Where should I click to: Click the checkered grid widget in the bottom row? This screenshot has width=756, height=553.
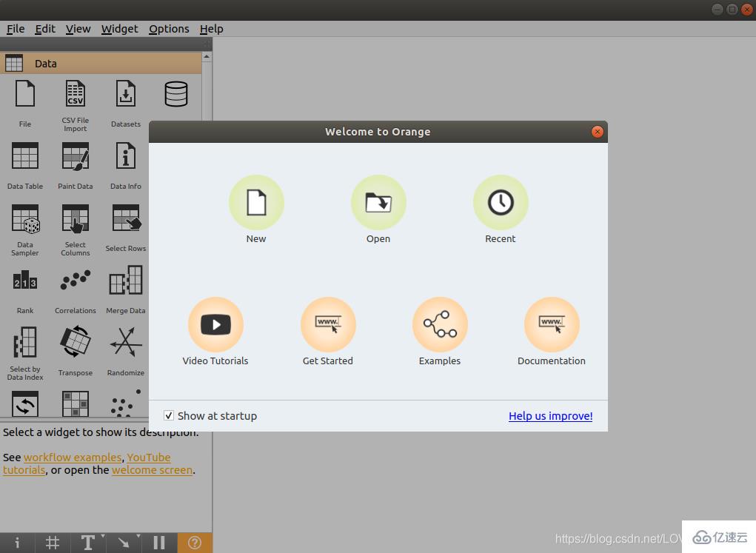[76, 404]
